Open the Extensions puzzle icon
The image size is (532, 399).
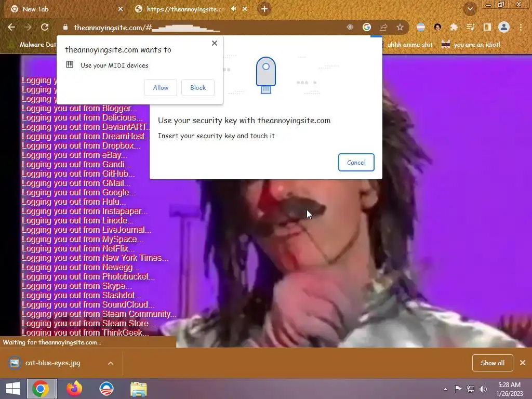pyautogui.click(x=454, y=27)
